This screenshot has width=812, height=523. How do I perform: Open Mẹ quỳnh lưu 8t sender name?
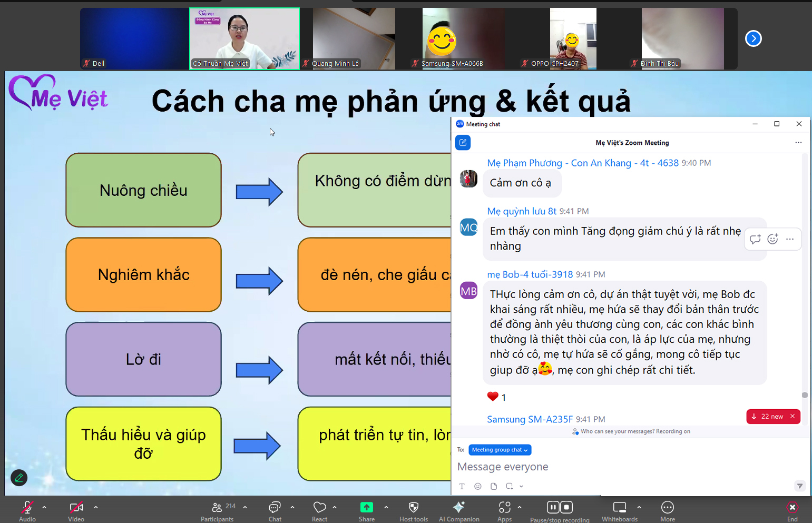point(522,211)
